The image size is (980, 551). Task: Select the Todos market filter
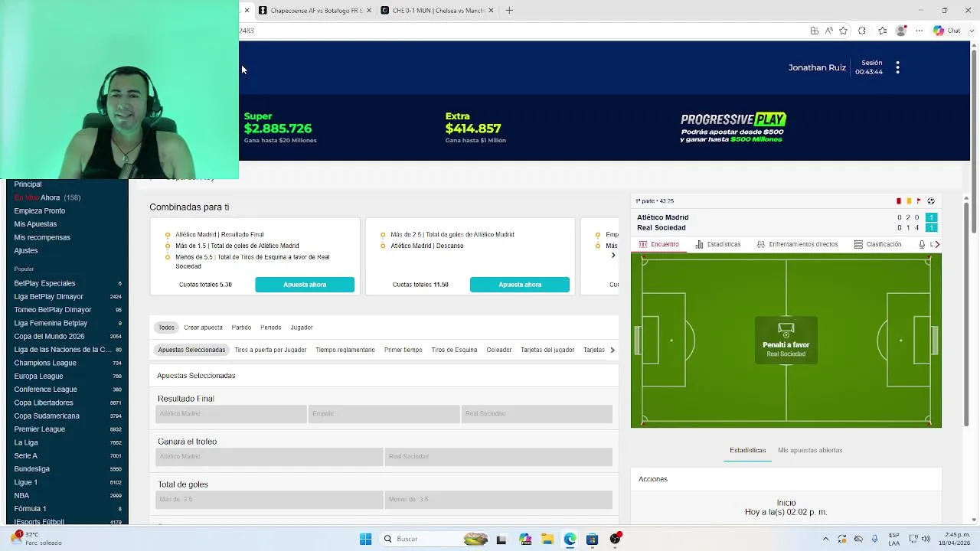166,328
